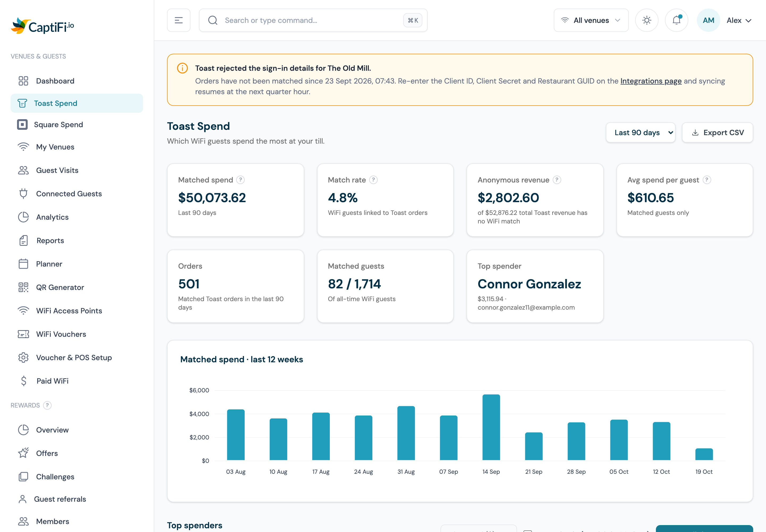
Task: Click the Export CSV button
Action: tap(717, 133)
